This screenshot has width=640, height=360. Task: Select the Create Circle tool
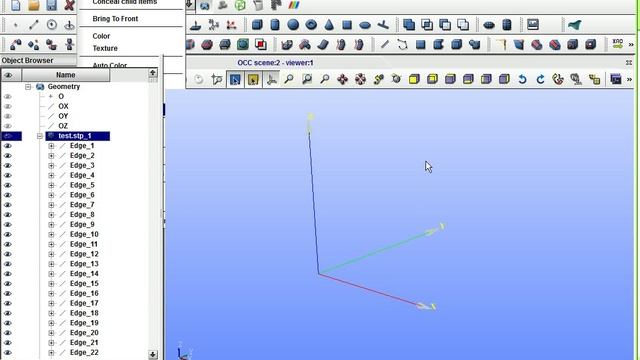tap(52, 25)
